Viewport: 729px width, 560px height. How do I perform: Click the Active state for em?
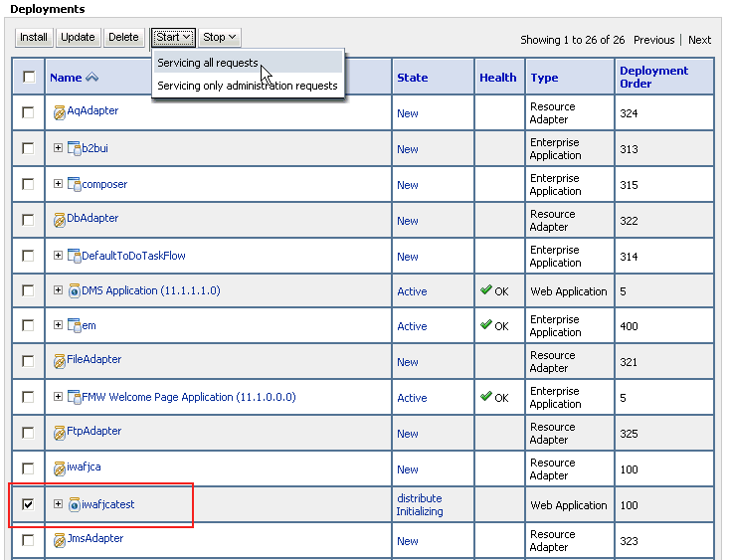pos(412,326)
